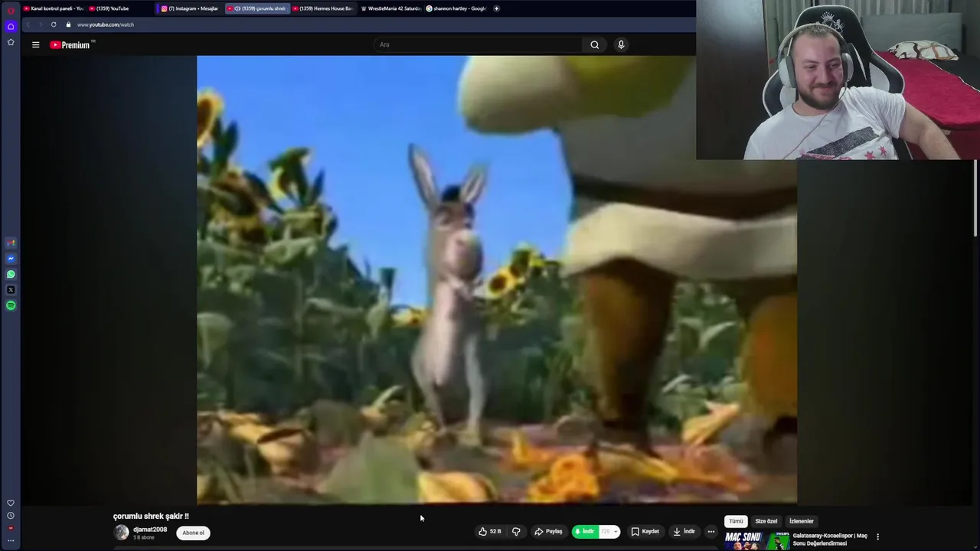Like the video with thumbs up
This screenshot has width=980, height=551.
[489, 531]
